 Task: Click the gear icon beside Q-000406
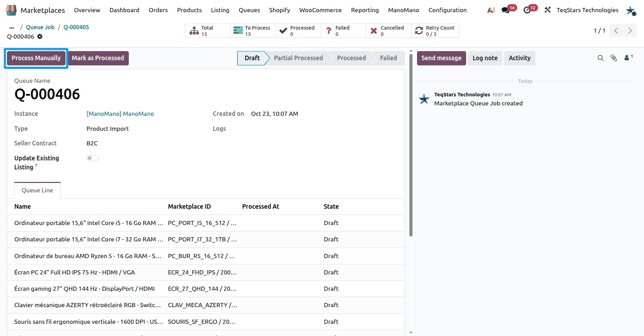(40, 37)
